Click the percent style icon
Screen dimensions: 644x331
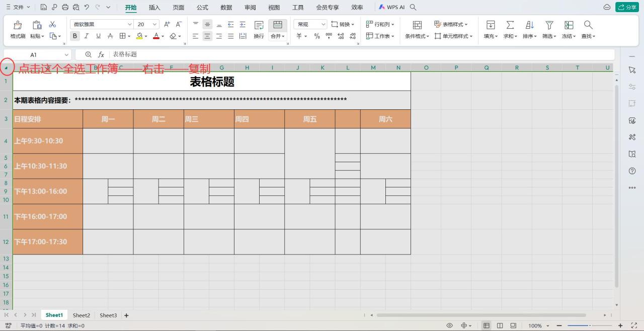317,36
